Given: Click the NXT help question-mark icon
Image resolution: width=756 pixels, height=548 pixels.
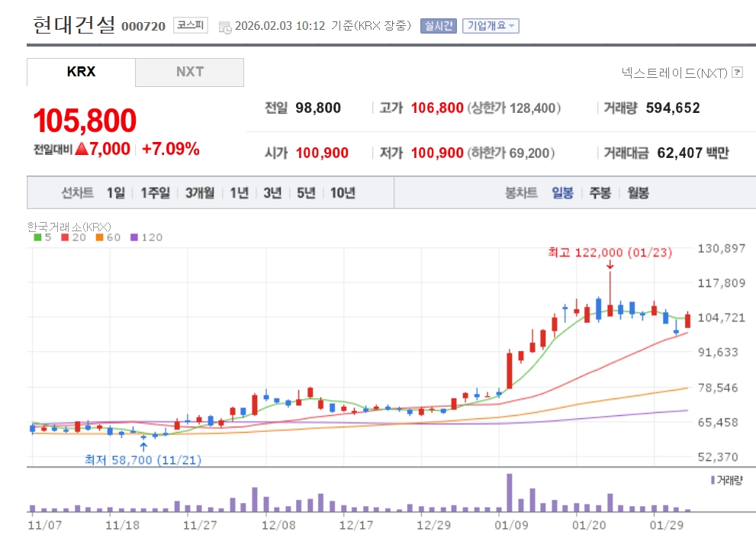Looking at the screenshot, I should (x=737, y=73).
